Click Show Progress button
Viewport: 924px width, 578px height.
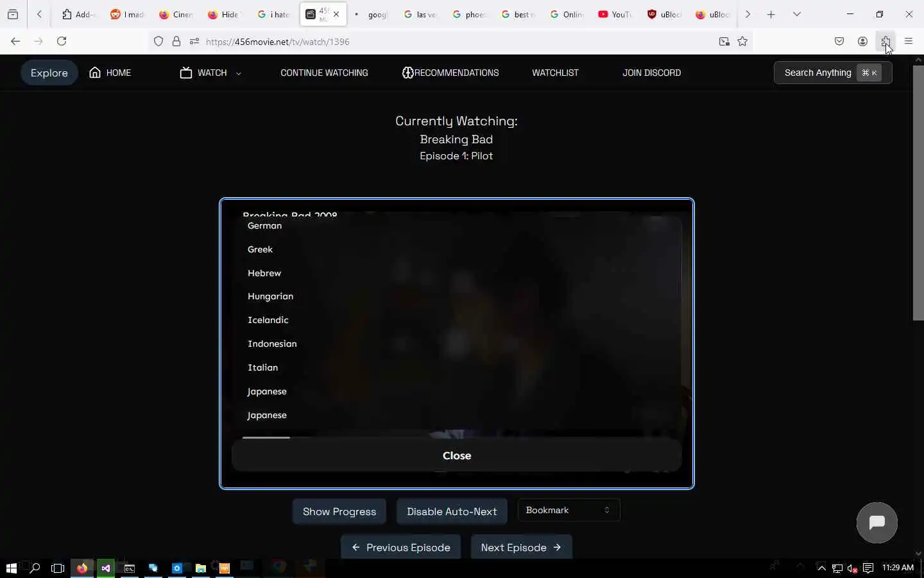(339, 511)
